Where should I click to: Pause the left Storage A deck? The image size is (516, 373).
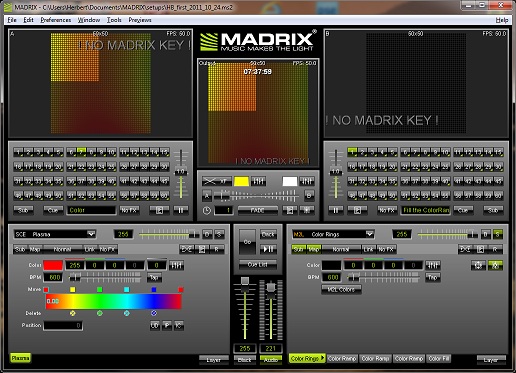click(x=181, y=210)
